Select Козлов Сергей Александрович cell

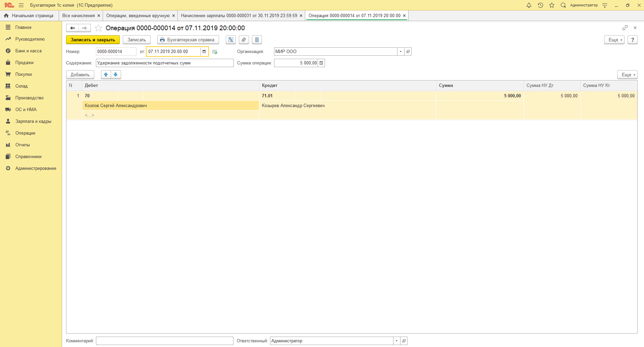171,105
